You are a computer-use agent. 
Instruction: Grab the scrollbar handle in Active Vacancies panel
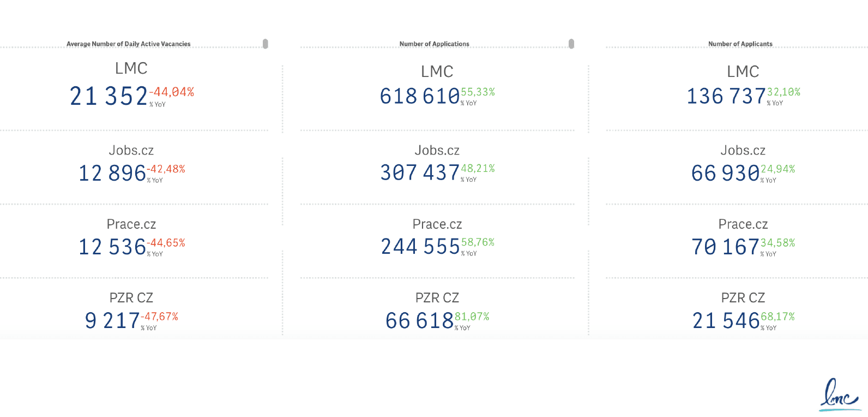click(x=266, y=44)
